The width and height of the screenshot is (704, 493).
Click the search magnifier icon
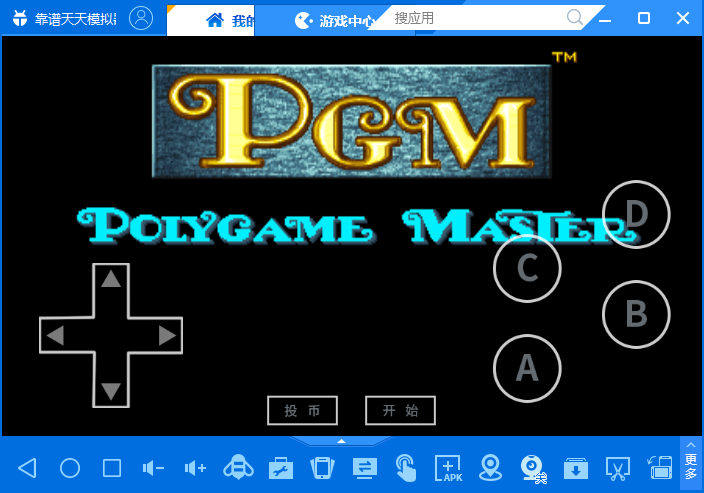pos(574,18)
